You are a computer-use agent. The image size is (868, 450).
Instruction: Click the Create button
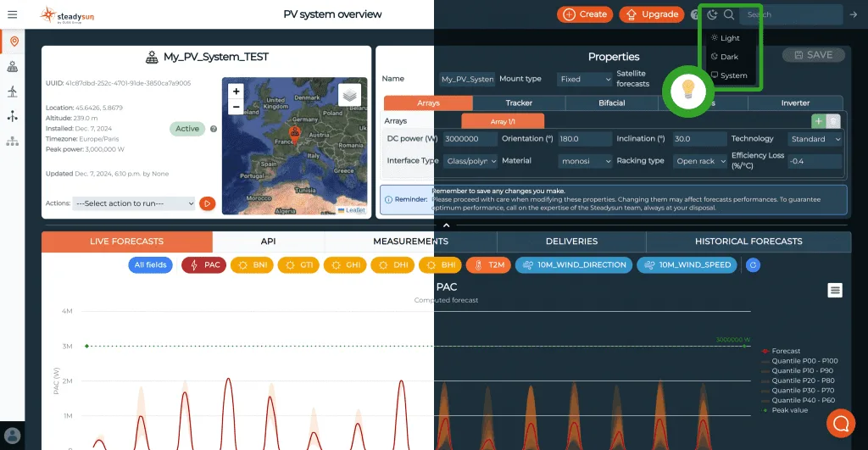585,14
